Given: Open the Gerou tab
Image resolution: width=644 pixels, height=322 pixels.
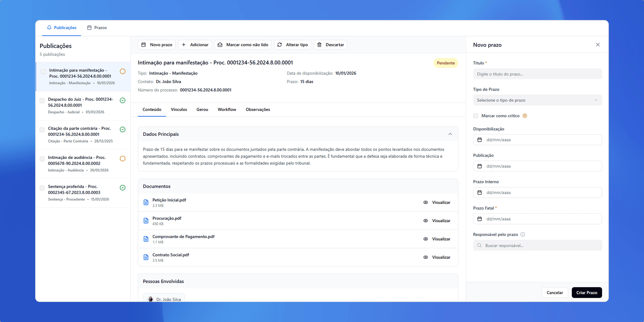Looking at the screenshot, I should pyautogui.click(x=202, y=110).
